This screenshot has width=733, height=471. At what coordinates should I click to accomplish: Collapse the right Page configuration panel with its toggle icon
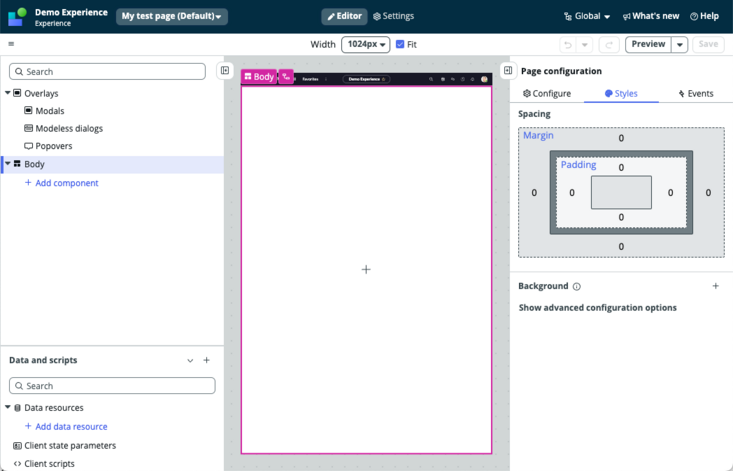[508, 71]
